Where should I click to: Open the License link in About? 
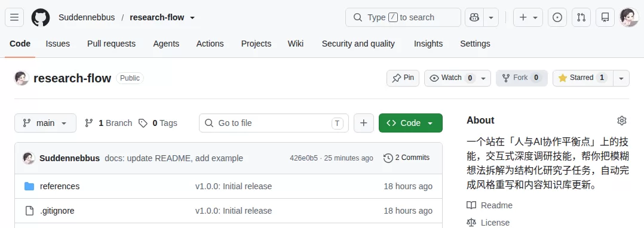(488, 223)
